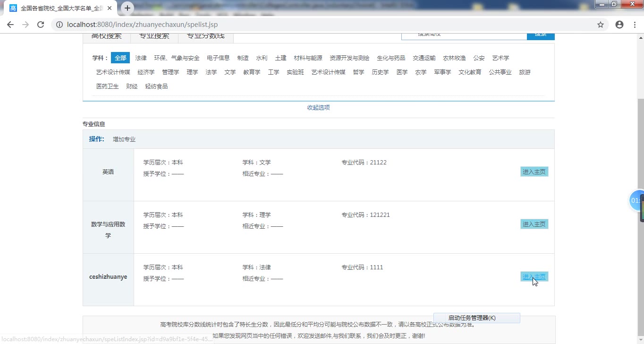Click the browser back arrow
644x344 pixels.
[10, 25]
